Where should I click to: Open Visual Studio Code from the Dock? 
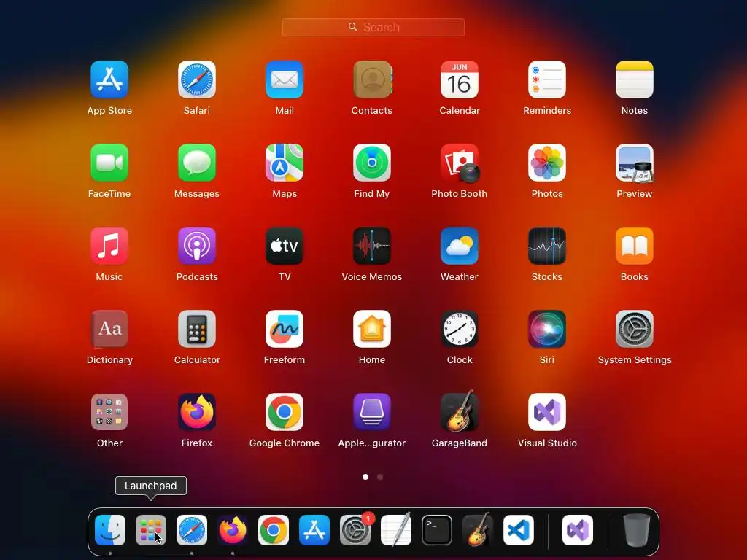click(519, 530)
